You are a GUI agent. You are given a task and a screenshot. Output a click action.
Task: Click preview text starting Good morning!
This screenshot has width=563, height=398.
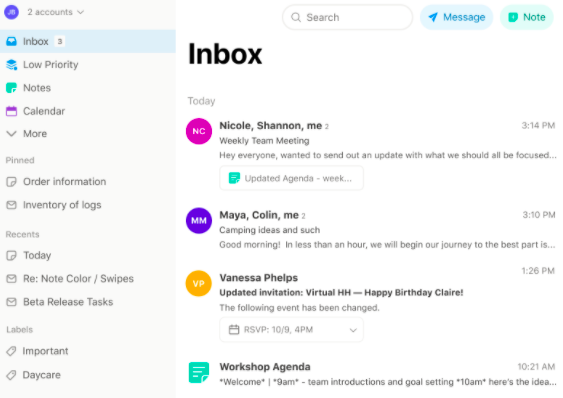[x=387, y=245]
